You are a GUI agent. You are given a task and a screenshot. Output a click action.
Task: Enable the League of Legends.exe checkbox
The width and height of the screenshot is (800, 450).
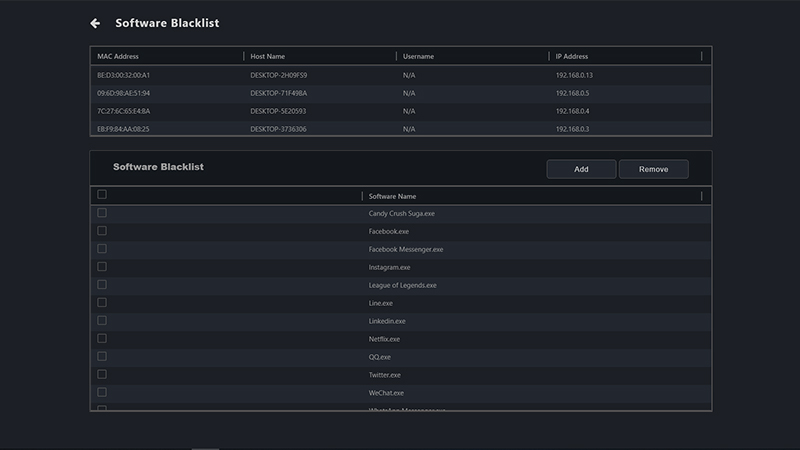point(102,285)
